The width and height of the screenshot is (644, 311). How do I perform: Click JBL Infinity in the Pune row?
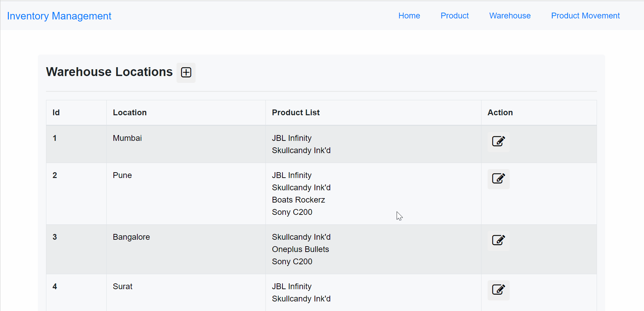pyautogui.click(x=292, y=175)
